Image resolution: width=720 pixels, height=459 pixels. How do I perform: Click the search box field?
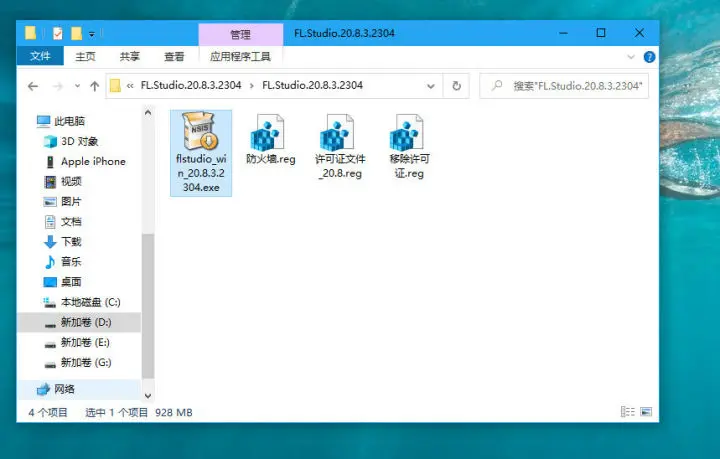point(564,86)
